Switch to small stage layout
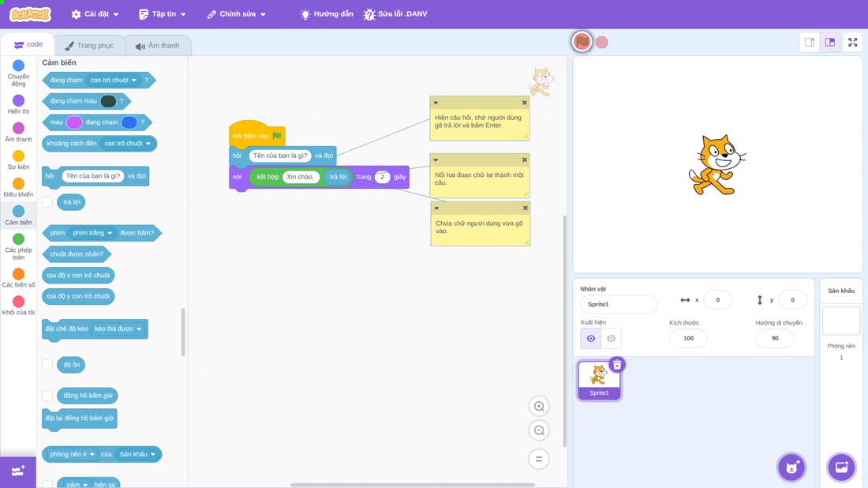The image size is (868, 488). (x=810, y=42)
